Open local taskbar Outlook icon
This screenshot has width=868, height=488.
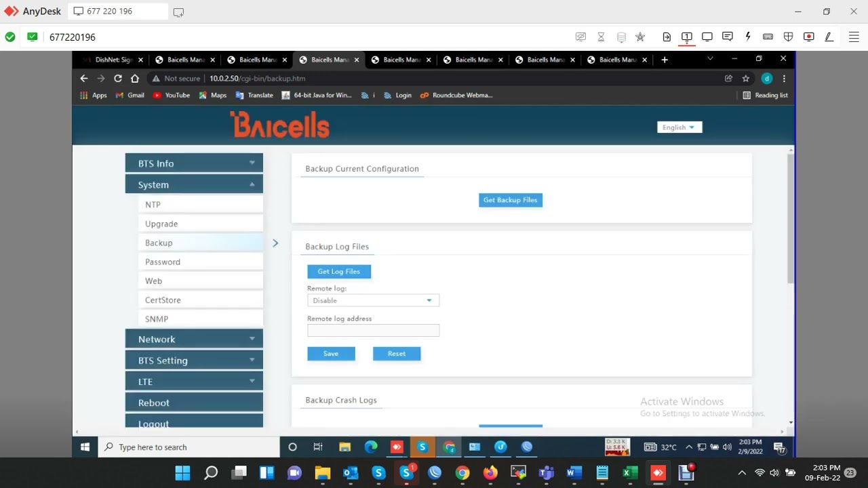click(351, 473)
